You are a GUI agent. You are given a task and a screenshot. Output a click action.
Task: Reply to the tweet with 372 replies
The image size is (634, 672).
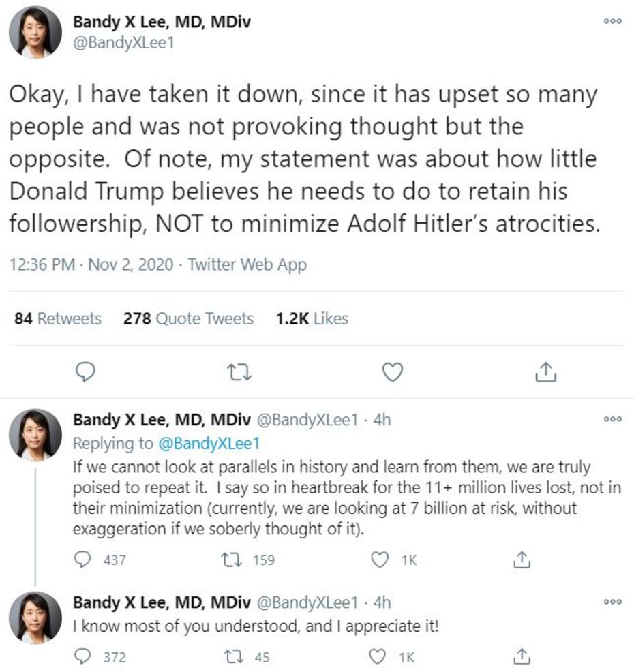(84, 657)
